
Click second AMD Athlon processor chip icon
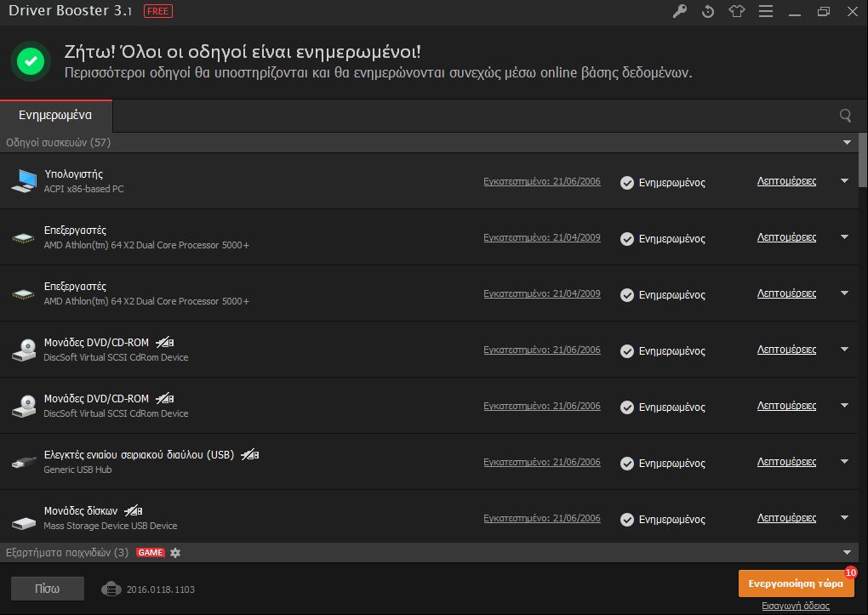tap(23, 294)
